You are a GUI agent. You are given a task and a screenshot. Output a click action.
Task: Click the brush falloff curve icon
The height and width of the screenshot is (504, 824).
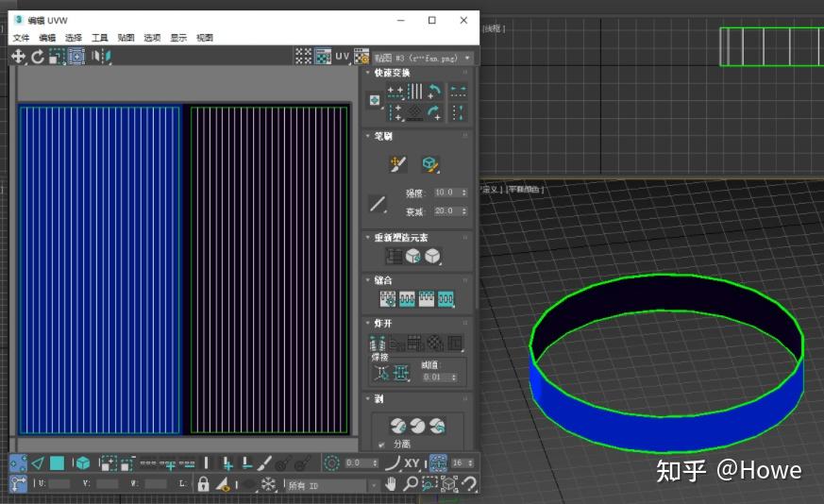(378, 203)
